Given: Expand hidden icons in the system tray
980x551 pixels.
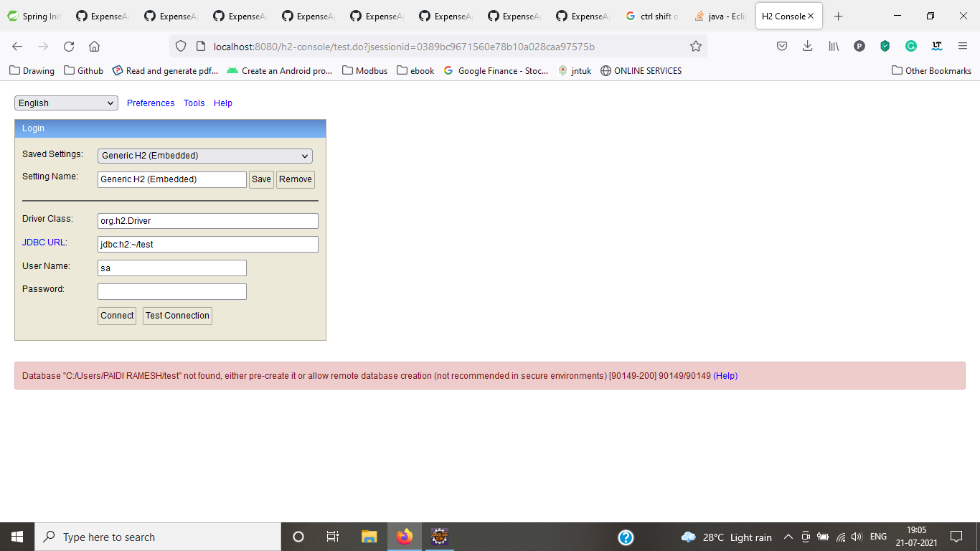Looking at the screenshot, I should tap(788, 536).
